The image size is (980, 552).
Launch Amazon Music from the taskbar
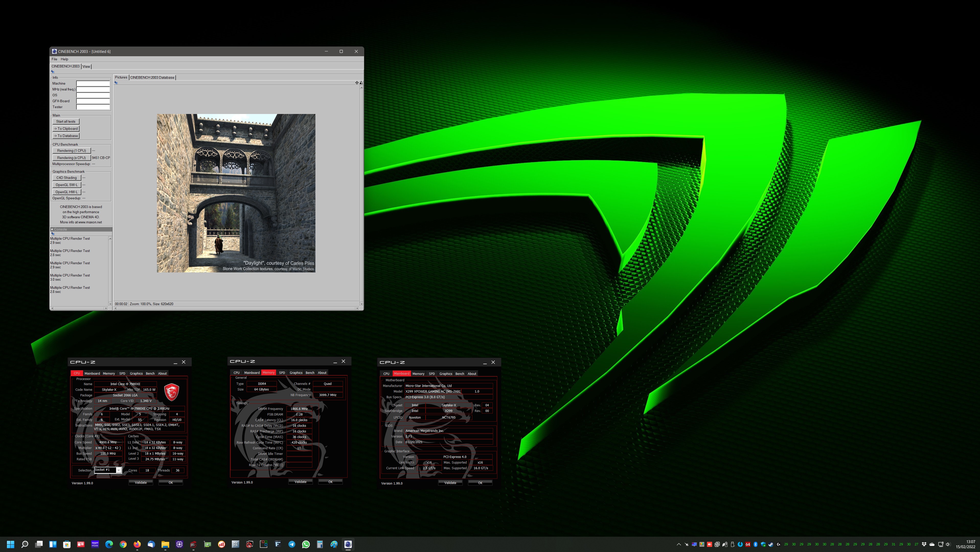click(x=95, y=544)
